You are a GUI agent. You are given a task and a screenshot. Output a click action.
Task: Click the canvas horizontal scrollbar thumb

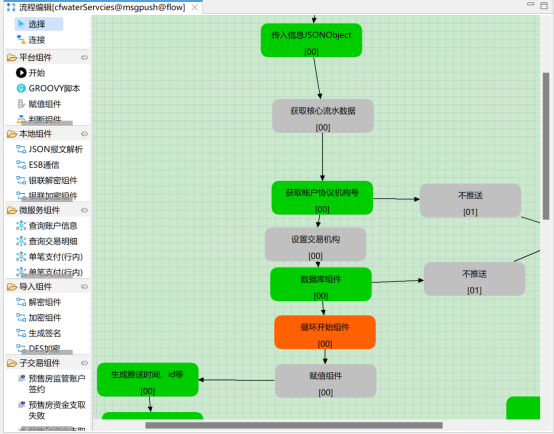(x=294, y=425)
